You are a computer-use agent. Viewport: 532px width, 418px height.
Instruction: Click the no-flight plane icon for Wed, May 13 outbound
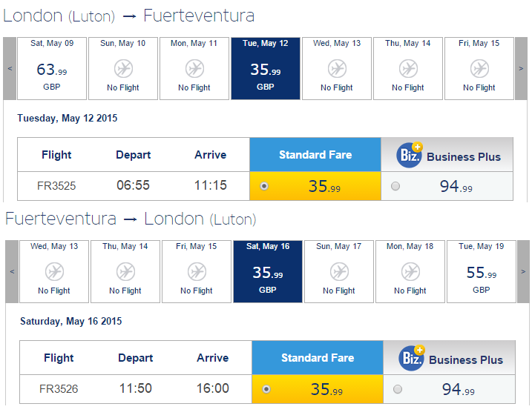[x=337, y=69]
